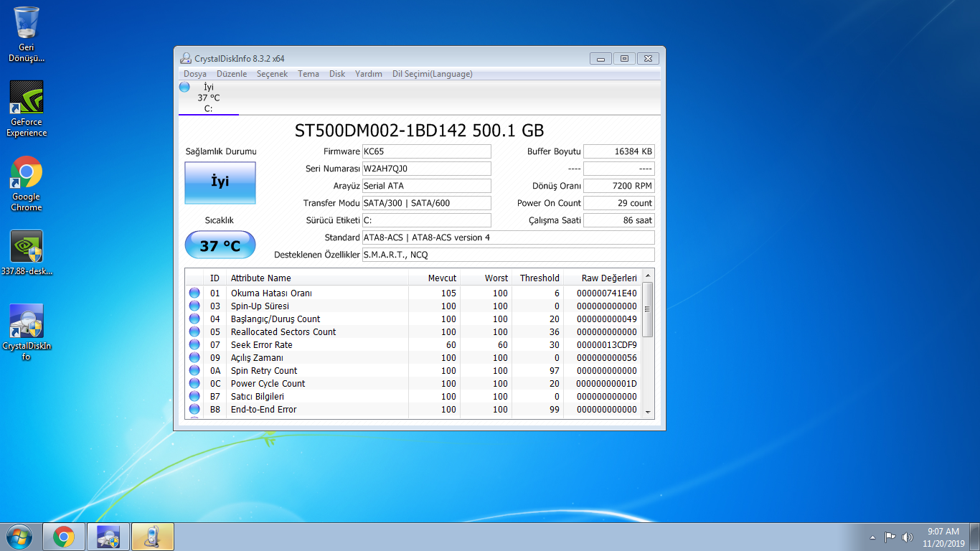Click status circle for Spin Retry Count

194,370
